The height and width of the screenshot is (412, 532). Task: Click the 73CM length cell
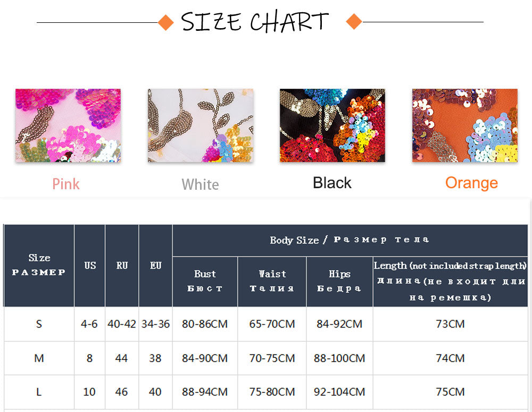(x=450, y=323)
